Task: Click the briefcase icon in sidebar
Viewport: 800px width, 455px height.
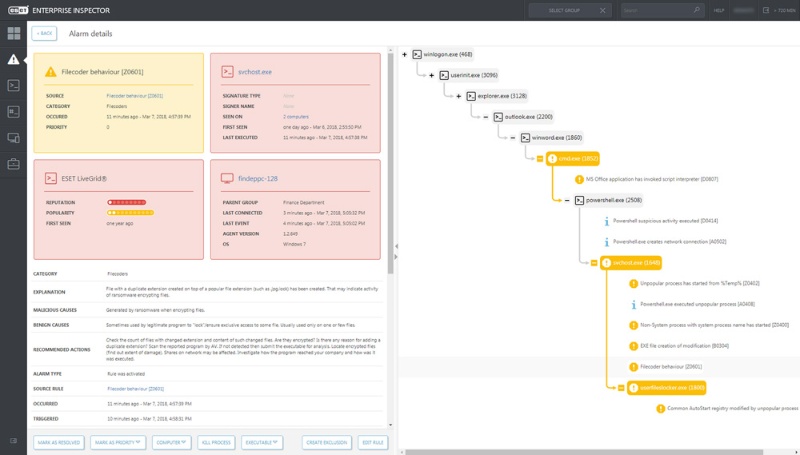Action: point(14,163)
